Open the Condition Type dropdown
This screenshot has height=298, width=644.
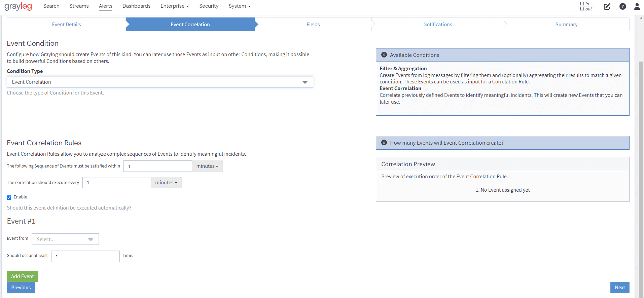(160, 82)
